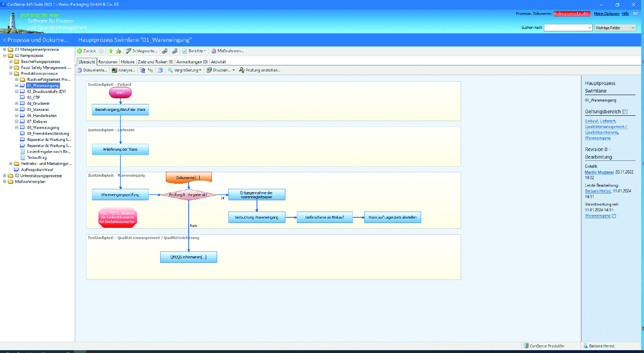Click the green up arrow icon
Viewport: 644px width, 353px height.
point(111,51)
